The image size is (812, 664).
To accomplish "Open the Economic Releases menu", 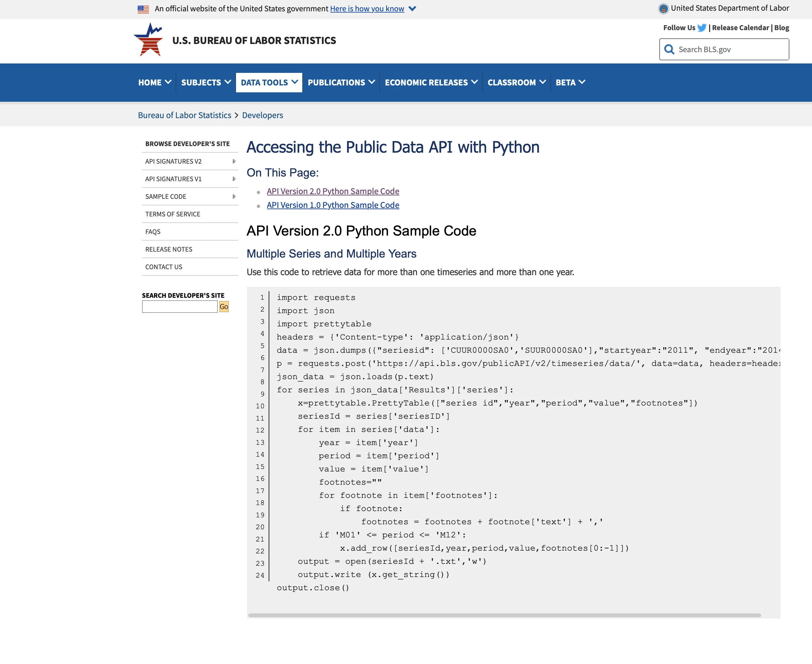I will pos(431,83).
